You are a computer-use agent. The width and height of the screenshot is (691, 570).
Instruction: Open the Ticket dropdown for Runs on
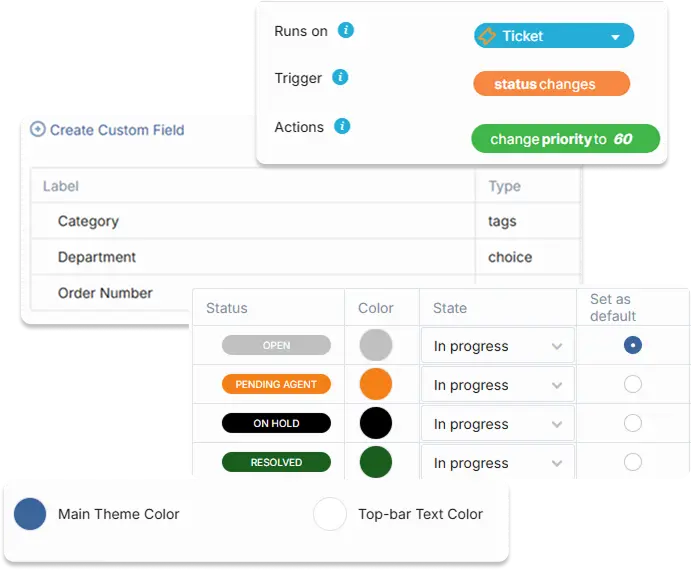coord(615,38)
